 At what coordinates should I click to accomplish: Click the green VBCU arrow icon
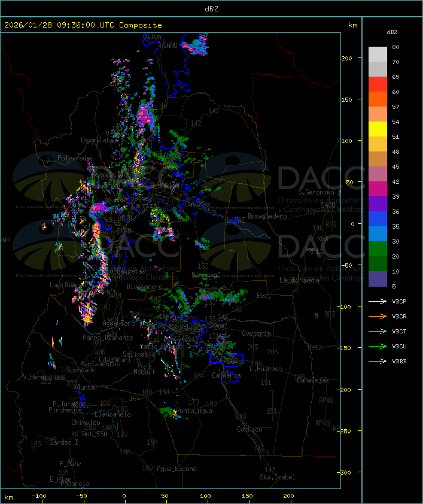[x=378, y=346]
